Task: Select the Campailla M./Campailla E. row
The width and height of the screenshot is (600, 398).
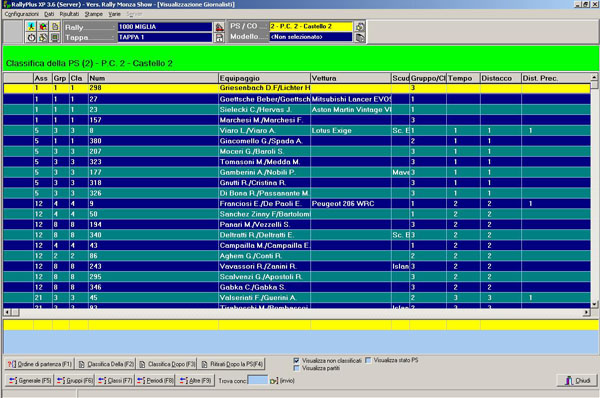Action: click(297, 245)
